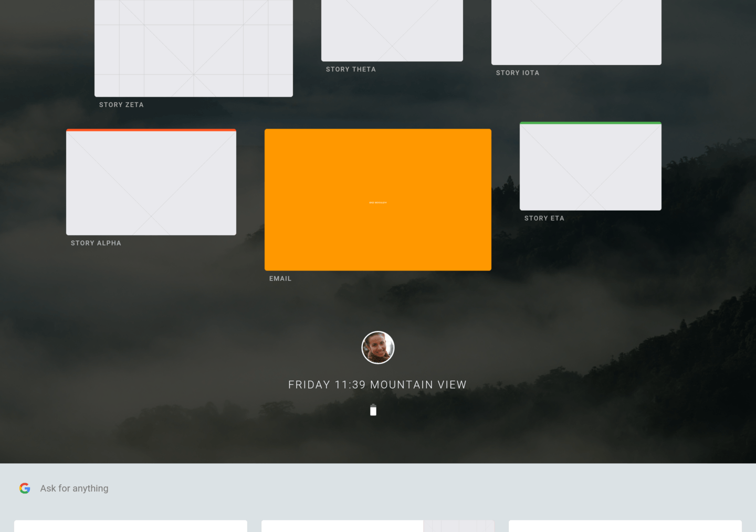Click the STORY ETA label

[544, 218]
